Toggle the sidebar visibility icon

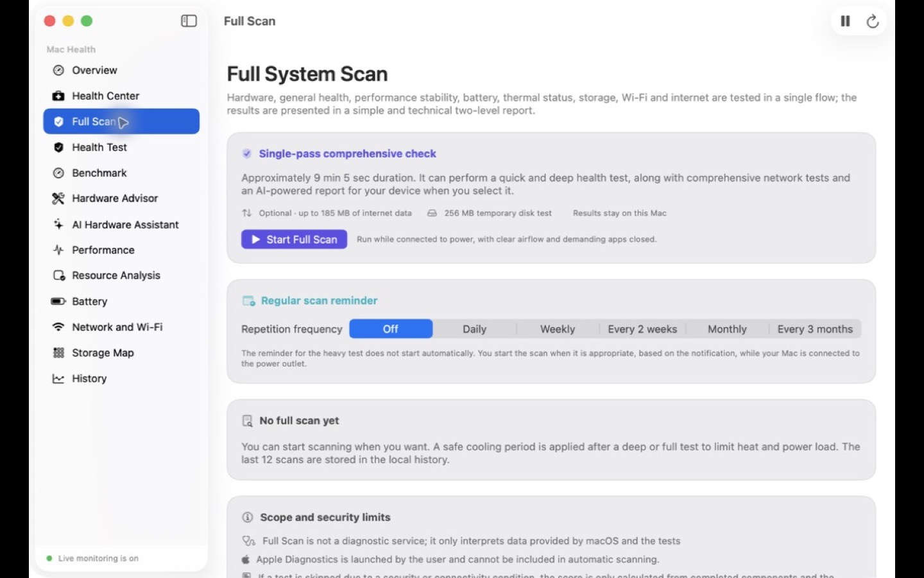click(x=189, y=21)
